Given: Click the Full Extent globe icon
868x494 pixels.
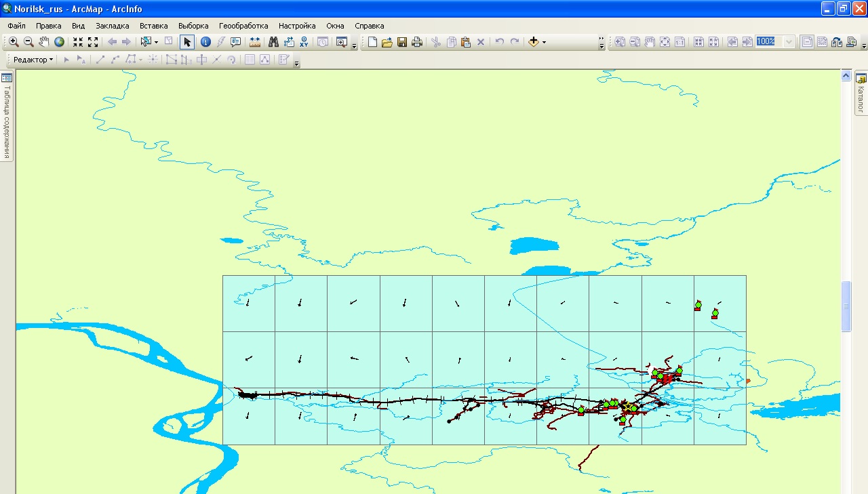Looking at the screenshot, I should (60, 42).
